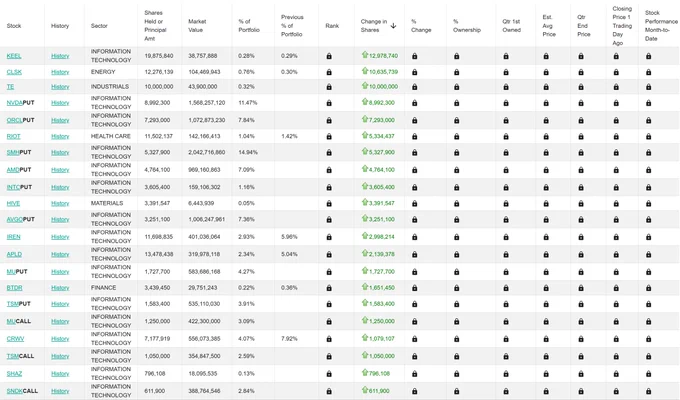Click the sort arrow beside Change in Shares
The height and width of the screenshot is (400, 680).
coord(393,26)
